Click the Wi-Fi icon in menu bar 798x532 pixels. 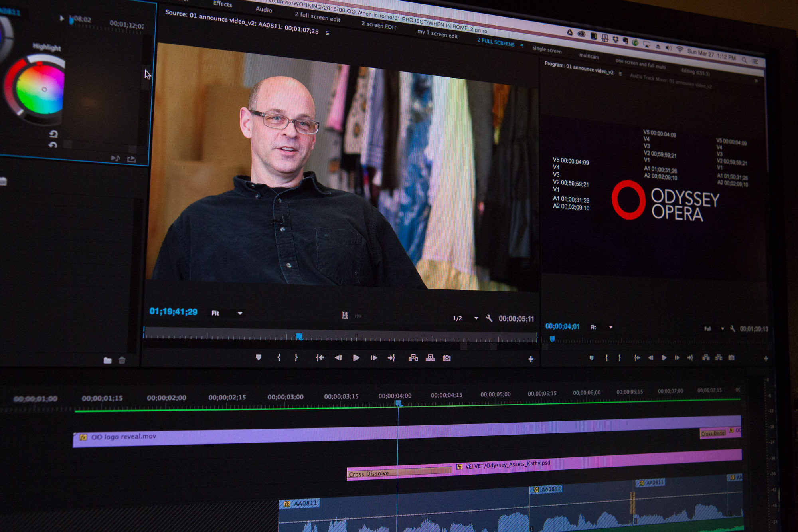679,50
